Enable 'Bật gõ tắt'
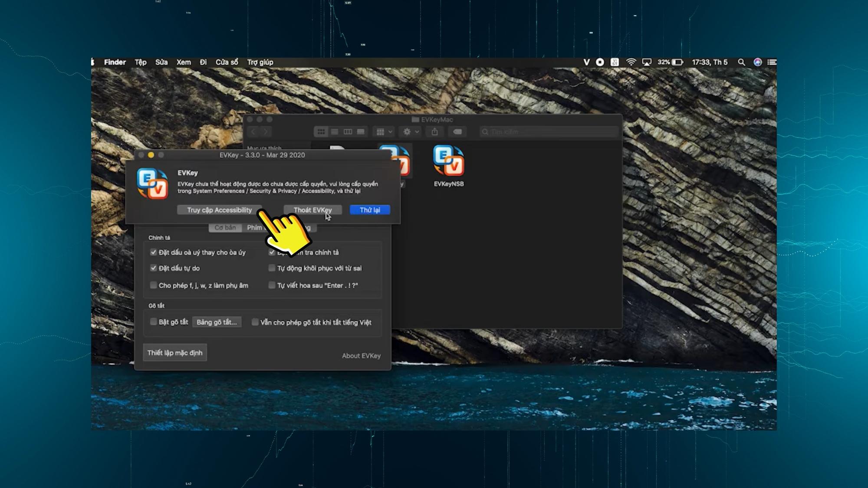Viewport: 868px width, 488px height. [x=153, y=321]
